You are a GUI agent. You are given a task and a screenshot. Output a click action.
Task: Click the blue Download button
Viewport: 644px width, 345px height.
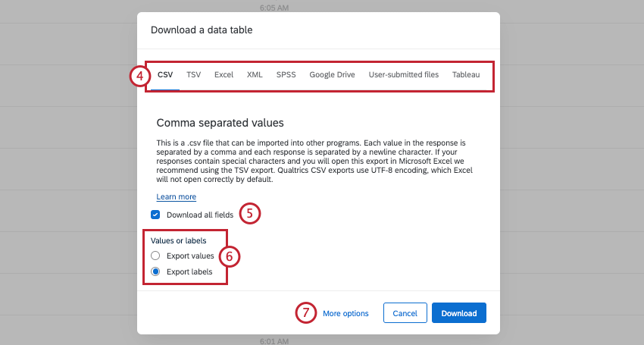click(458, 313)
